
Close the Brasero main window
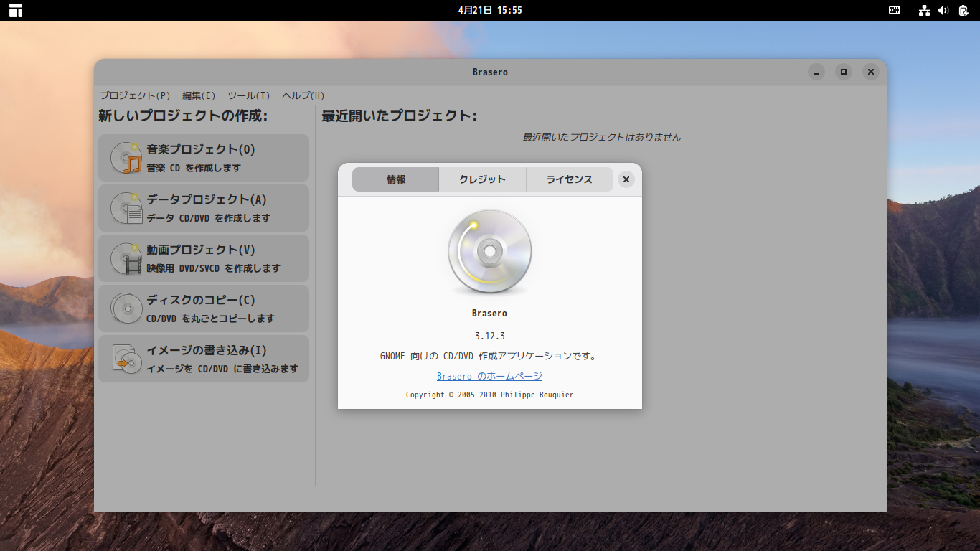coord(870,72)
